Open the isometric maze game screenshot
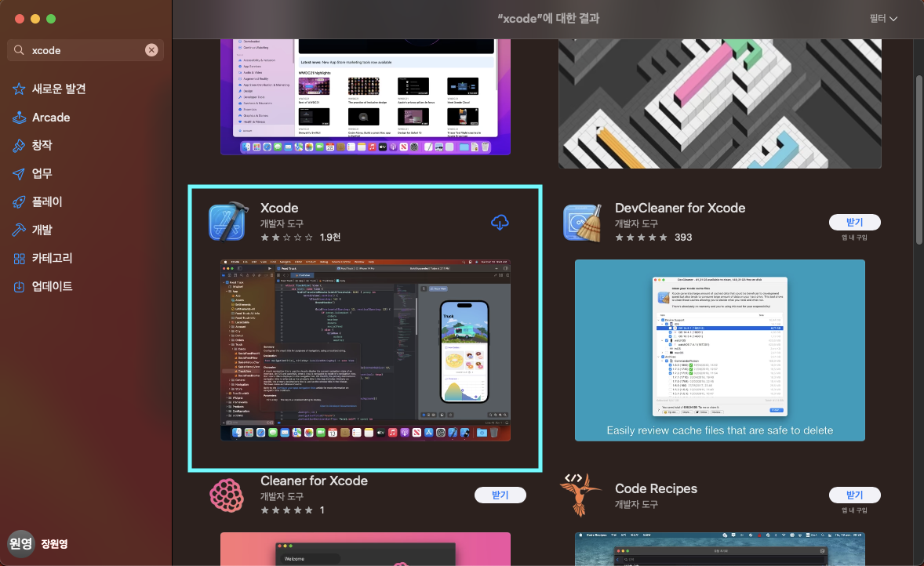 pyautogui.click(x=719, y=103)
